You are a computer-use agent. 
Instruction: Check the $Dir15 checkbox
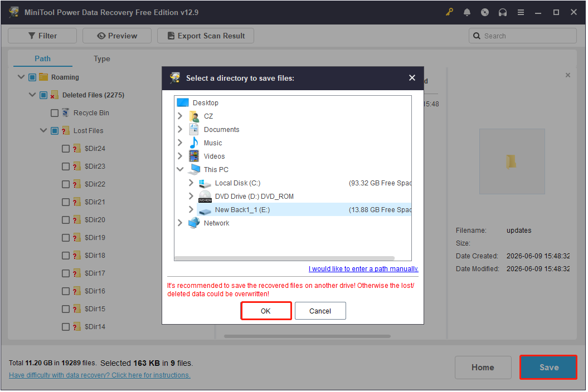coord(66,309)
